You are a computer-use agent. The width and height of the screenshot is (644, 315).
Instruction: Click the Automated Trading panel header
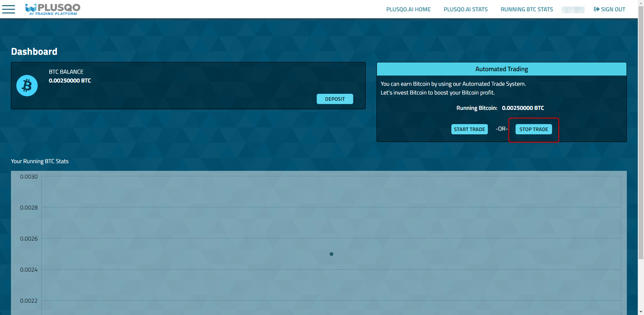click(x=502, y=69)
